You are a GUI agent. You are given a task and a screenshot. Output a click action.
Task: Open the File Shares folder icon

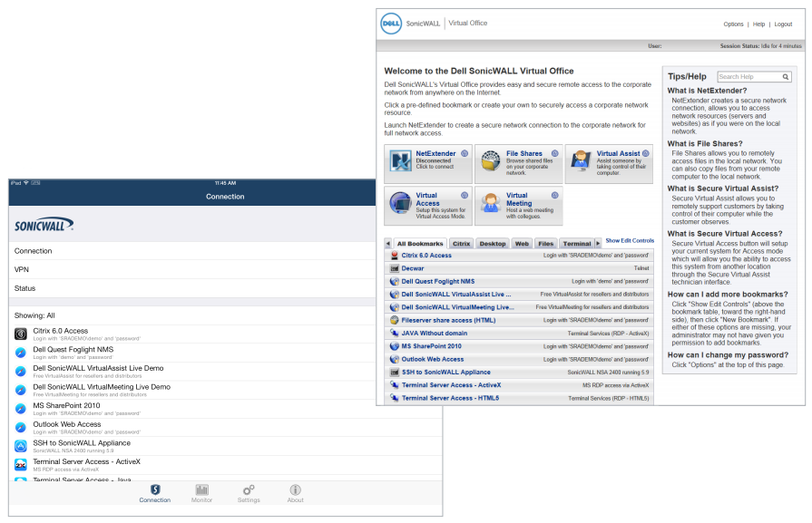coord(491,160)
